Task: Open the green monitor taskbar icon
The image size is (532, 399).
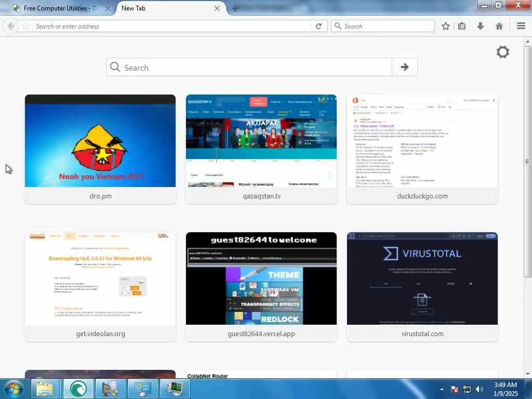Action: pos(175,389)
